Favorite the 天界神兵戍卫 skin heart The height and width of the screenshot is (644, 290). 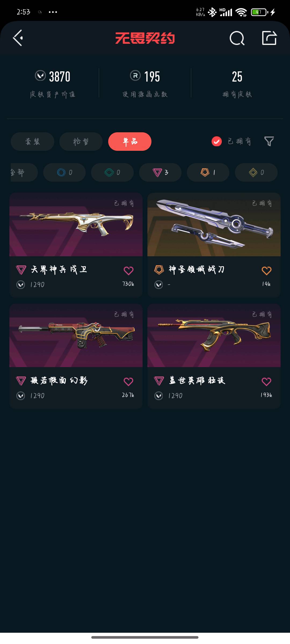click(x=128, y=270)
